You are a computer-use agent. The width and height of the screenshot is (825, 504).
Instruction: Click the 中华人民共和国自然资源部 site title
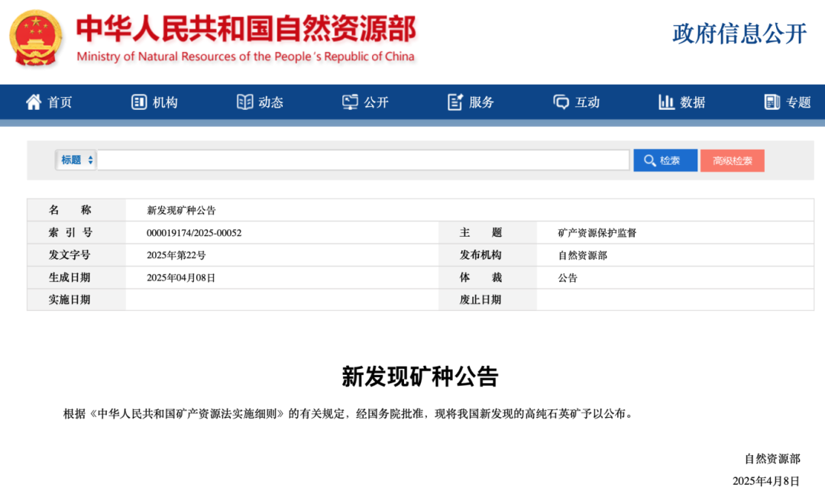[x=246, y=29]
